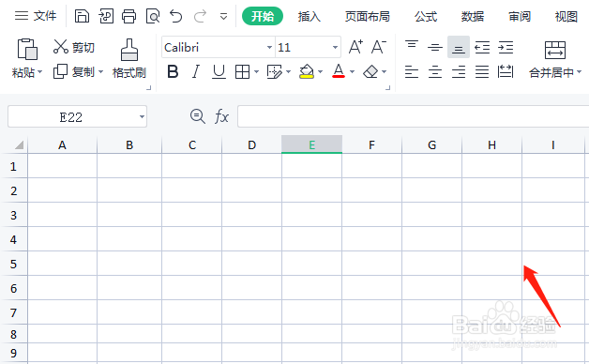Expand the Name Box dropdown arrow

142,117
